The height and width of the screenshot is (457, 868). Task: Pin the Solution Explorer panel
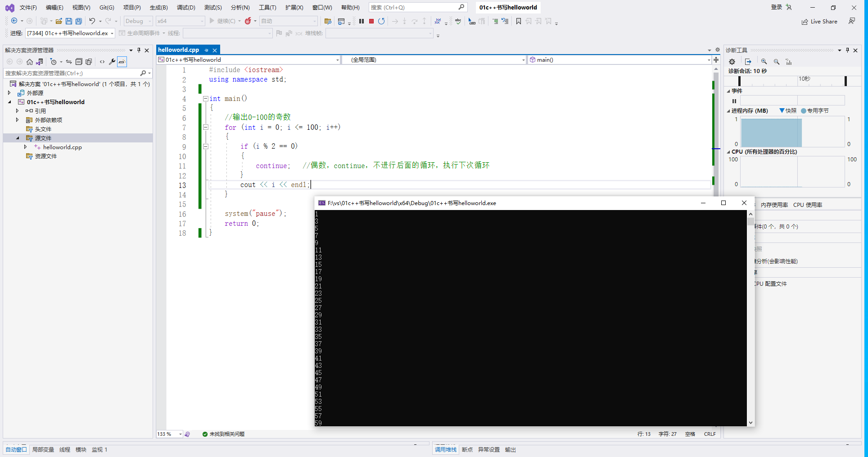coord(139,50)
